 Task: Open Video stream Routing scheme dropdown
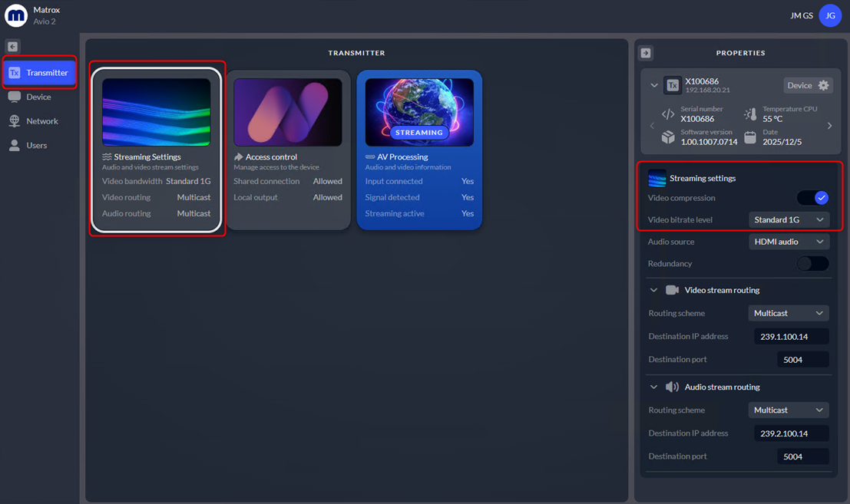pyautogui.click(x=789, y=313)
